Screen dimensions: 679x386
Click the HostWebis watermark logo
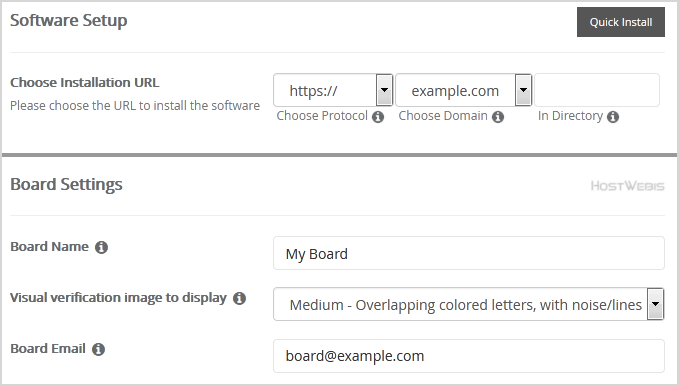tap(627, 186)
